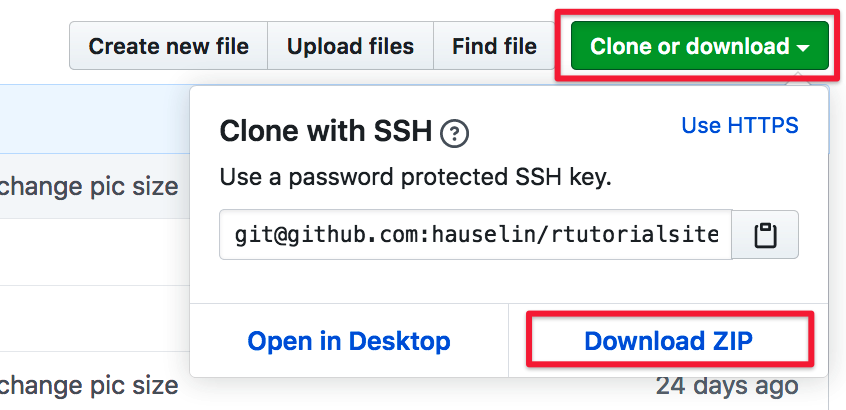Select the password protected SSH key text
Viewport: 846px width, 410px height.
coord(415,177)
